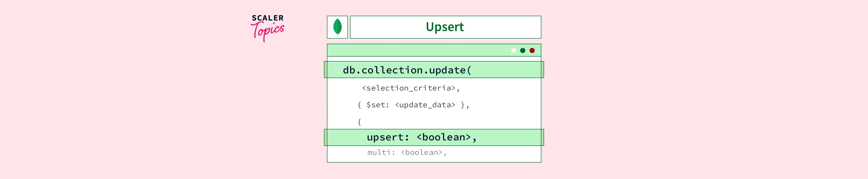Click <boolean> in the upsert line
Screen dimensions: 868x179
(x=444, y=137)
